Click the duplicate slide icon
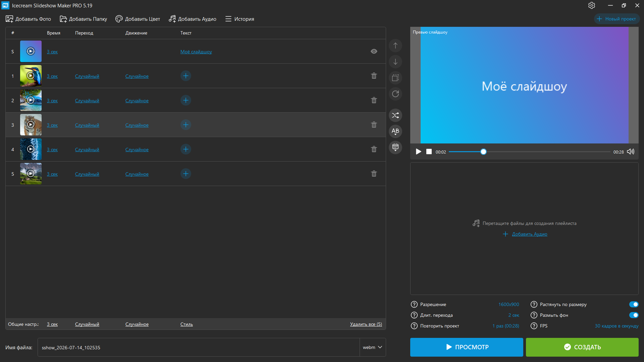Viewport: 644px width, 362px height. 395,78
